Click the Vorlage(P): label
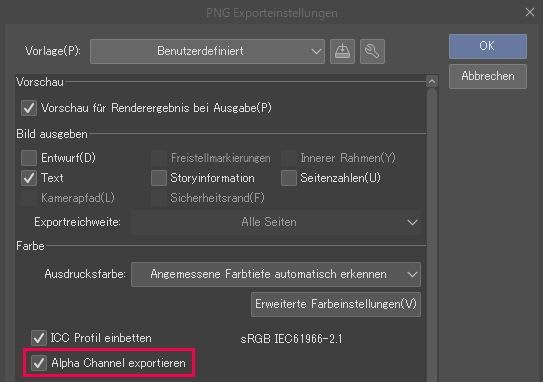 pos(53,51)
